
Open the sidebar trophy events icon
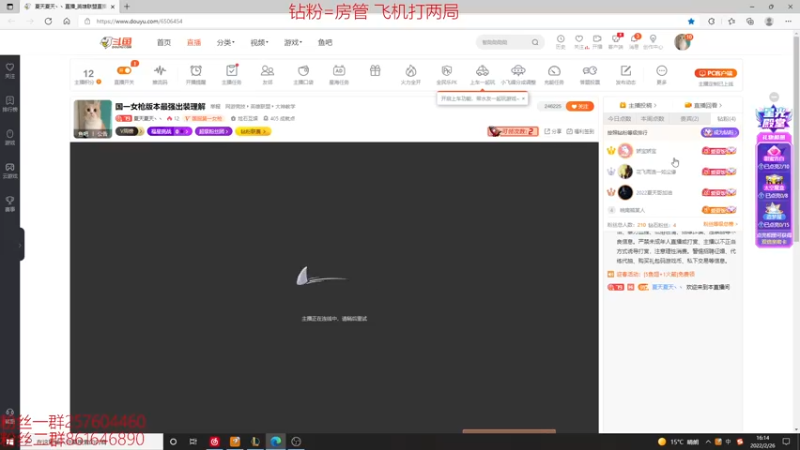pyautogui.click(x=10, y=200)
